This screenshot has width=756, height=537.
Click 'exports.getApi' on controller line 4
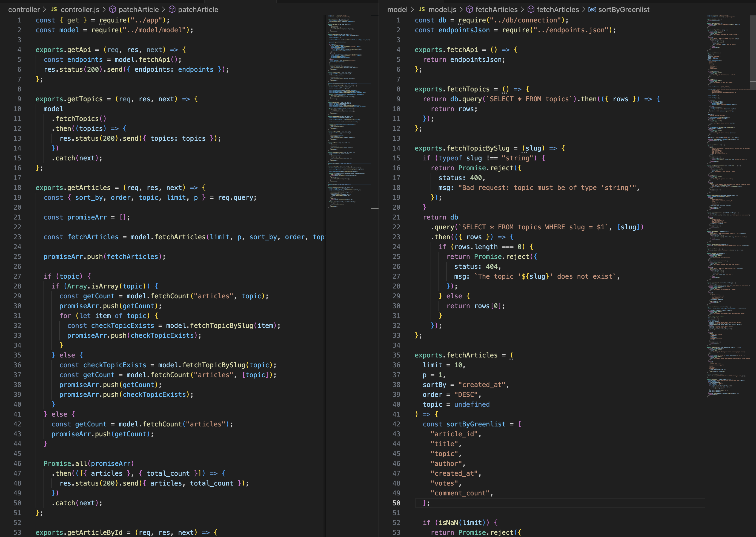(x=63, y=50)
